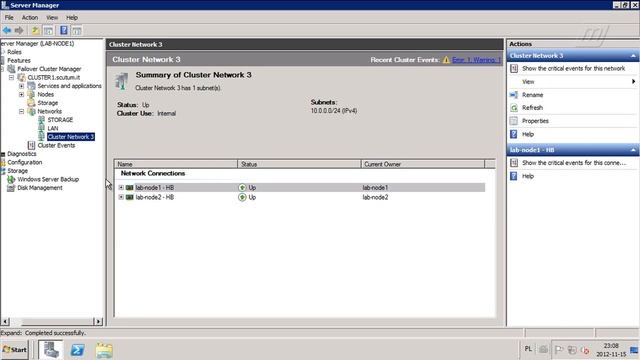Image resolution: width=640 pixels, height=360 pixels.
Task: Click Server Manager taskbar icon
Action: tap(51, 350)
